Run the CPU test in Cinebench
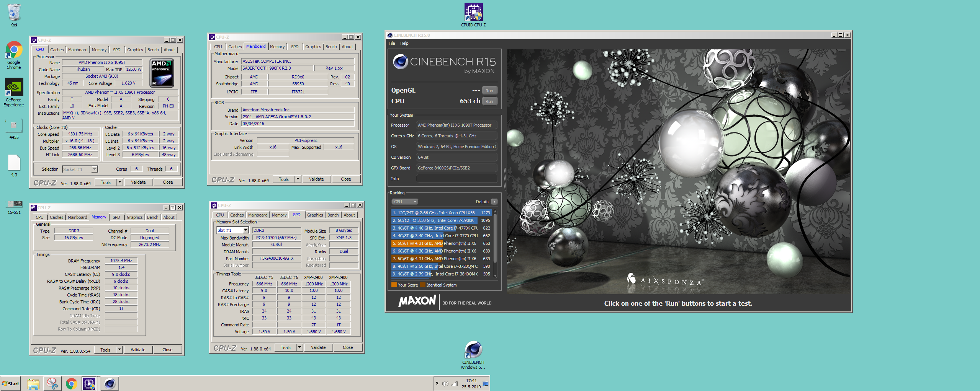 (489, 101)
